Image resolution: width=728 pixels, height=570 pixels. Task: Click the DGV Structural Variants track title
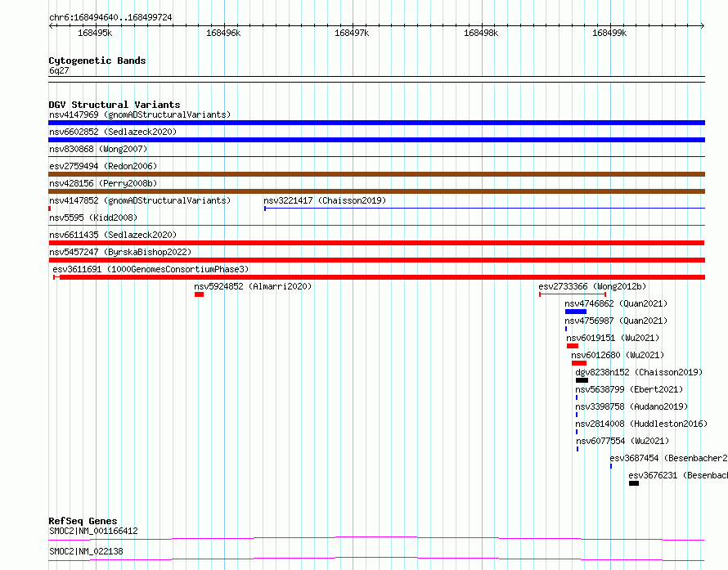coord(115,105)
